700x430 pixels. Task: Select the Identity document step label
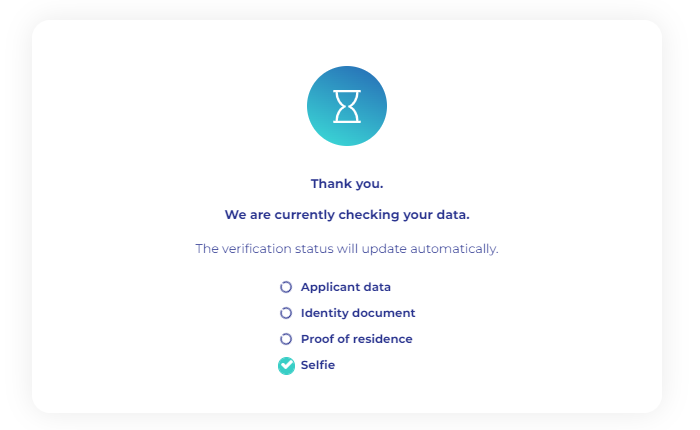point(358,313)
